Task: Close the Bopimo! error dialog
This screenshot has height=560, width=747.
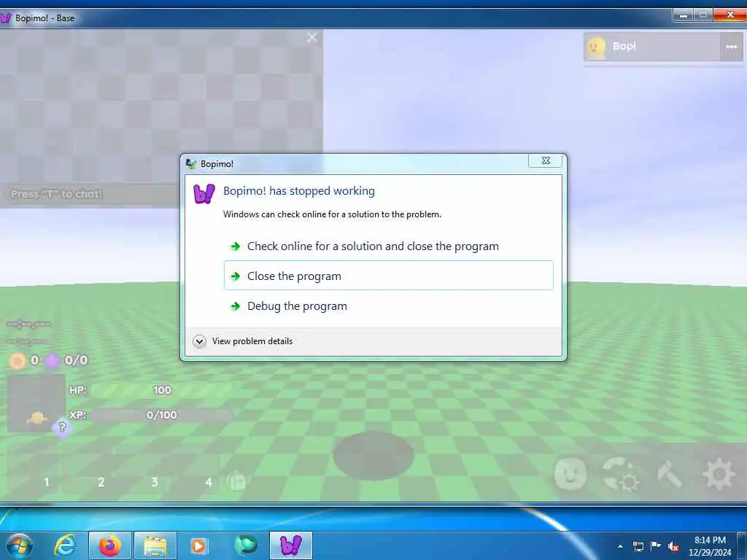Action: pyautogui.click(x=546, y=161)
